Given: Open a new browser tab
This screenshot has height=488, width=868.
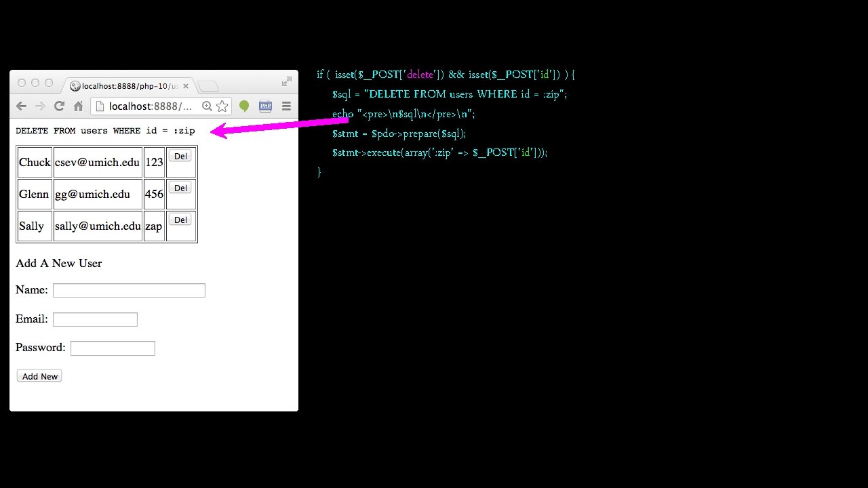Looking at the screenshot, I should (x=207, y=85).
